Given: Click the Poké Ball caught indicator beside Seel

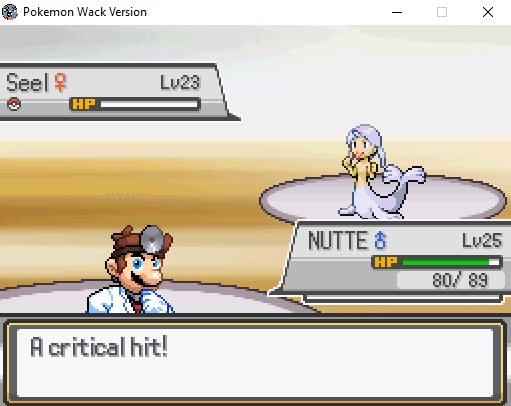Looking at the screenshot, I should (x=14, y=104).
